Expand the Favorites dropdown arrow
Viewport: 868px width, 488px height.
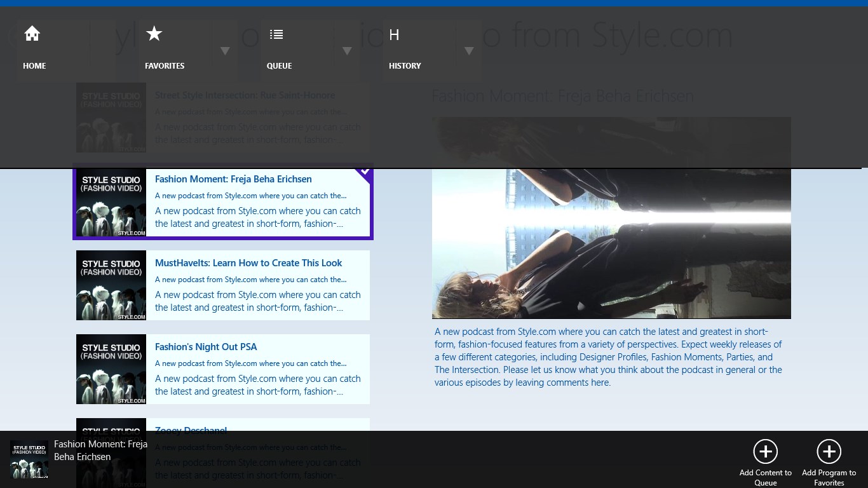tap(225, 51)
